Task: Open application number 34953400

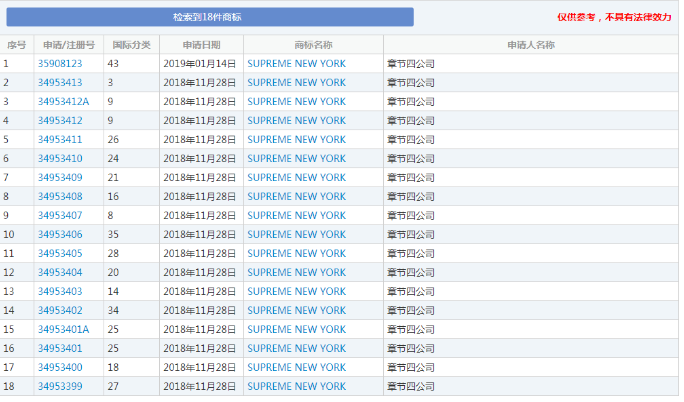Action: pos(60,367)
